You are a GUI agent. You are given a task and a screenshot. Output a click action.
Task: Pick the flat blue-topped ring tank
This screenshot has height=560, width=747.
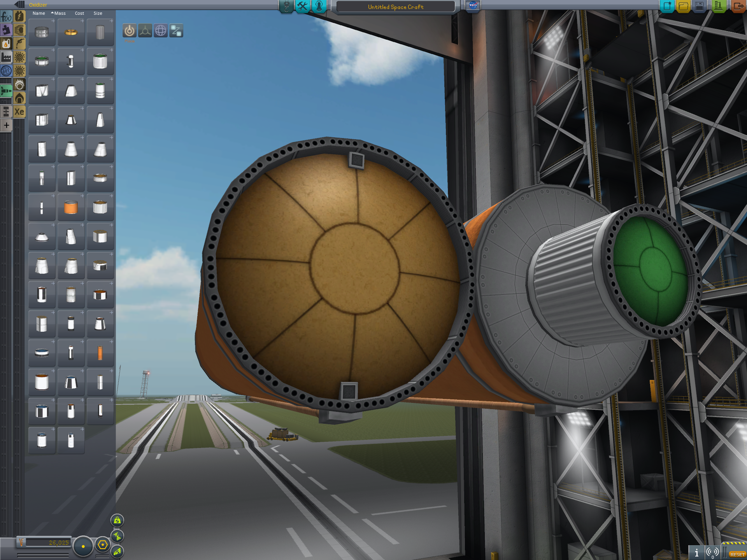pos(42,353)
